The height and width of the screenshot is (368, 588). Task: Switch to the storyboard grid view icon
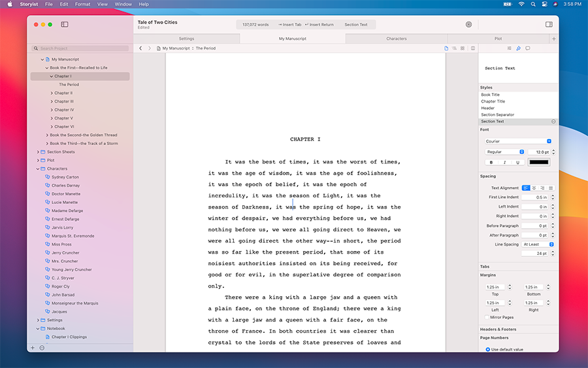tap(463, 48)
